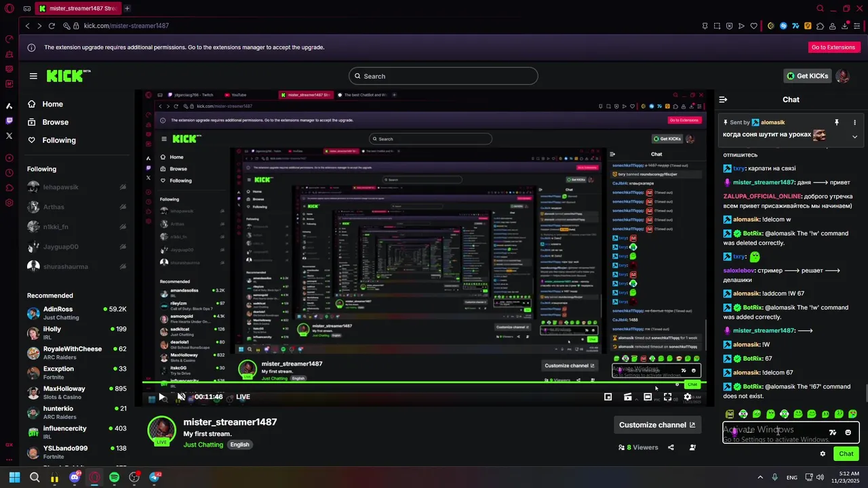Expand the pinned message chevron
This screenshot has height=488, width=868.
pos(854,137)
